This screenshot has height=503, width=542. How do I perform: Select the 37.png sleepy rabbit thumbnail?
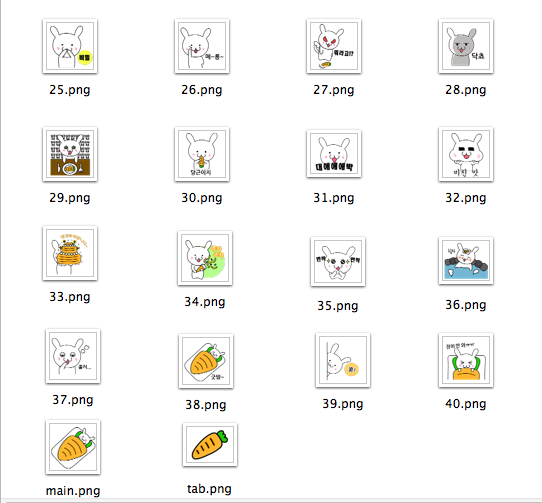pyautogui.click(x=73, y=356)
